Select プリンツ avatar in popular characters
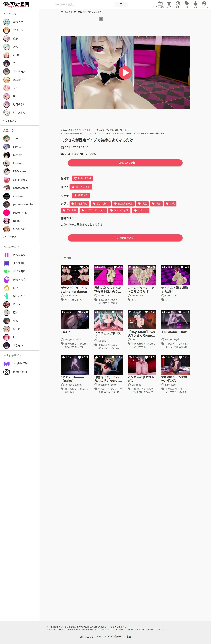The height and width of the screenshot is (644, 211). (x=7, y=30)
